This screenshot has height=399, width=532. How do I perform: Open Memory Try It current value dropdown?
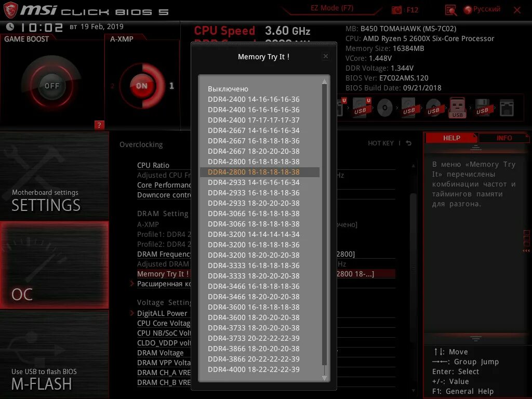click(355, 274)
